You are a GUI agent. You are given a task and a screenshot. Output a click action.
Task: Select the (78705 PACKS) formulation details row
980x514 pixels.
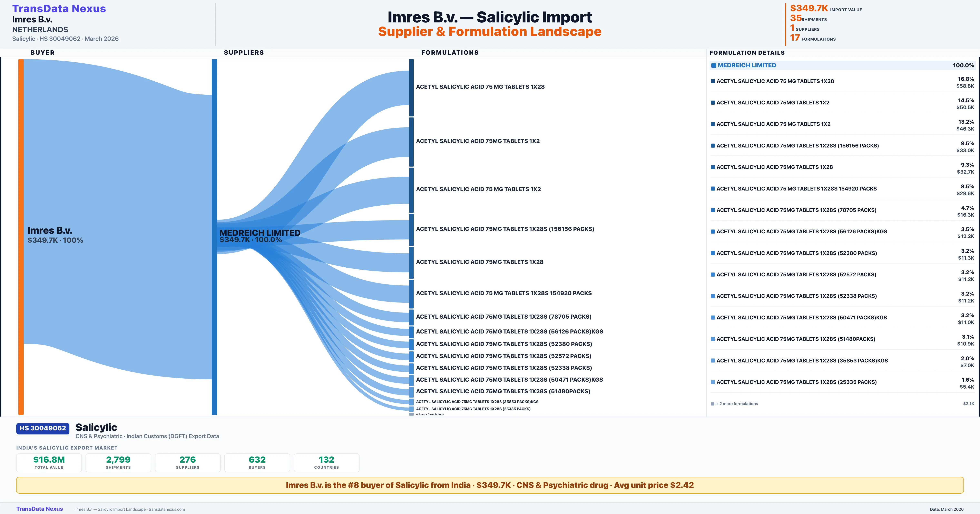click(x=842, y=210)
